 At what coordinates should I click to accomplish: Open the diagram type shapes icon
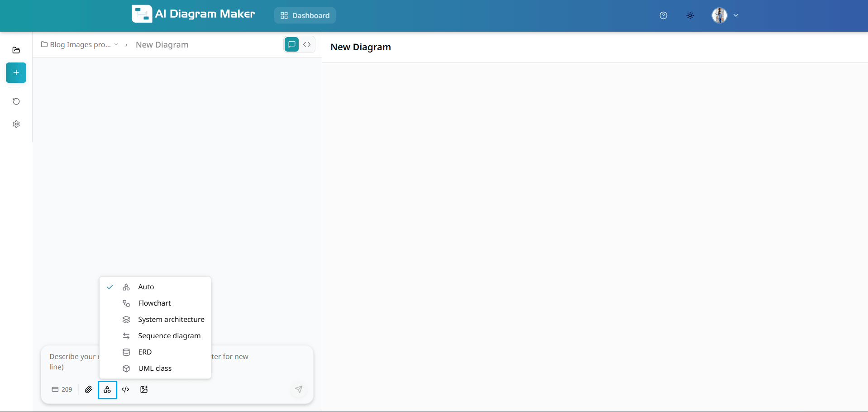(107, 389)
